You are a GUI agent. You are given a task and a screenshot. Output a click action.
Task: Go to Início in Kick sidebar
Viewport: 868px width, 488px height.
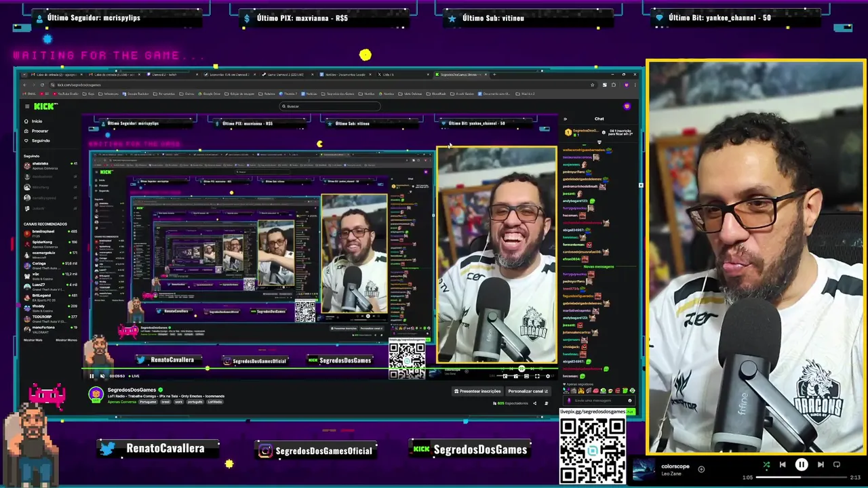pyautogui.click(x=37, y=121)
